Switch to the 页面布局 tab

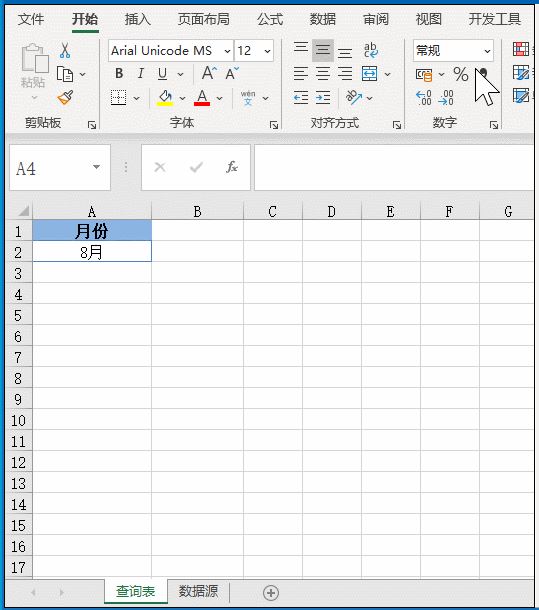tap(204, 19)
